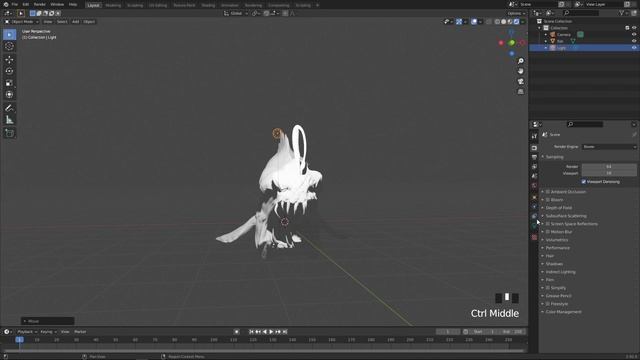The image size is (640, 360).
Task: Select the Cursor tool
Action: coord(9,46)
